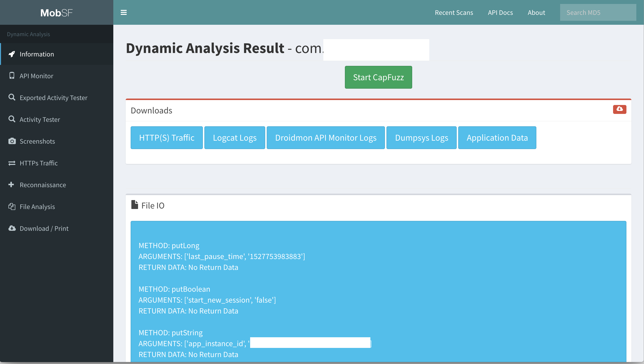The width and height of the screenshot is (644, 364).
Task: Click the plus icon beside Reconnaissance
Action: point(11,185)
